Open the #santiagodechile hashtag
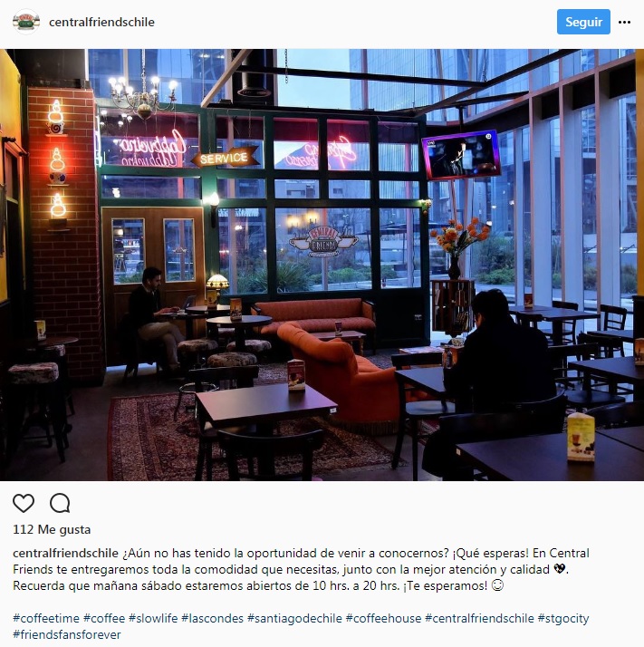Viewport: 644px width, 647px height. click(294, 618)
